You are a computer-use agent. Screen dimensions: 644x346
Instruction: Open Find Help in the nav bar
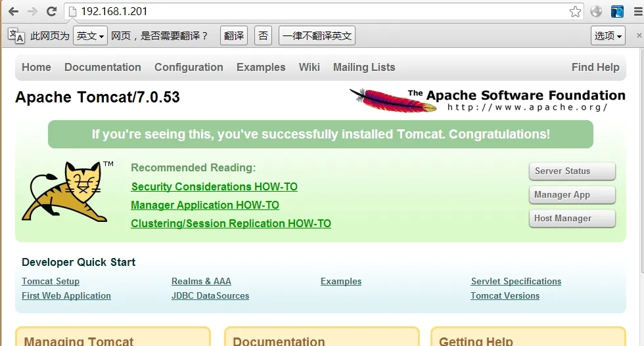[x=595, y=68]
